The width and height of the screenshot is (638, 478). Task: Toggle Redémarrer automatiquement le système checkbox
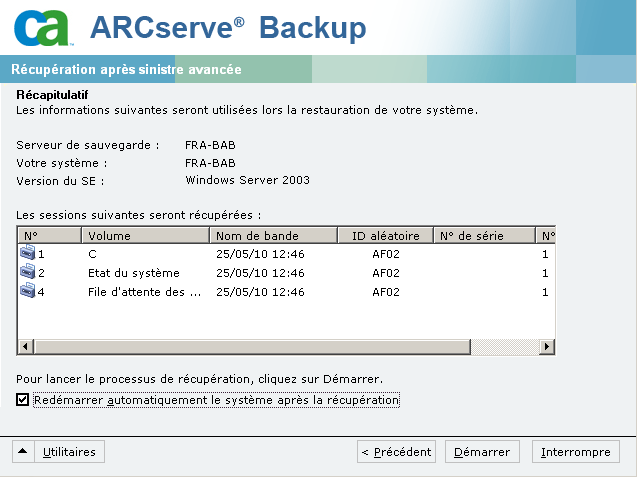23,400
